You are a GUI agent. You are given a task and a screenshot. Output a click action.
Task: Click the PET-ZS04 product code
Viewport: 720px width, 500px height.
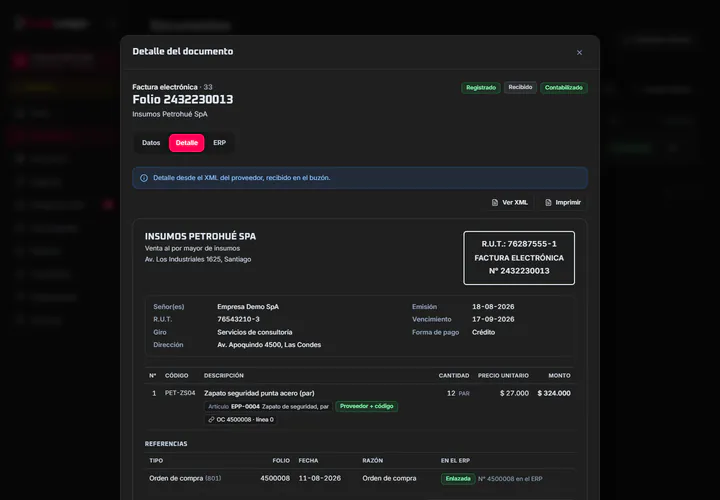click(180, 393)
